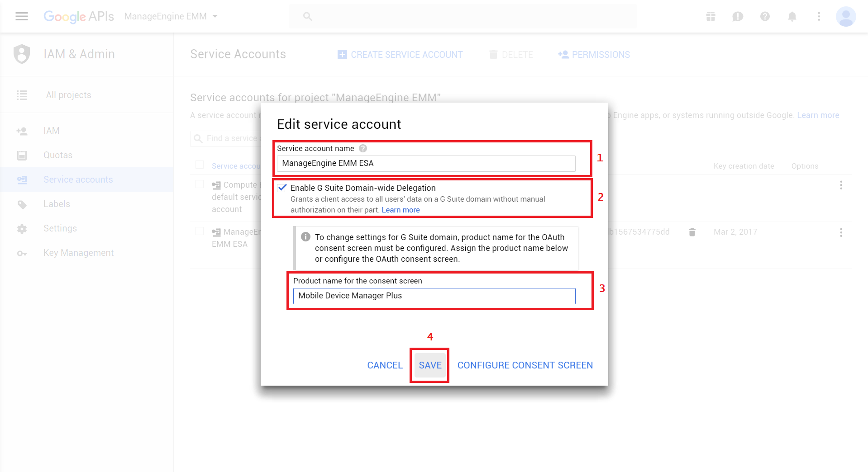The image size is (868, 472).
Task: Click the Quotas icon in sidebar
Action: click(22, 156)
